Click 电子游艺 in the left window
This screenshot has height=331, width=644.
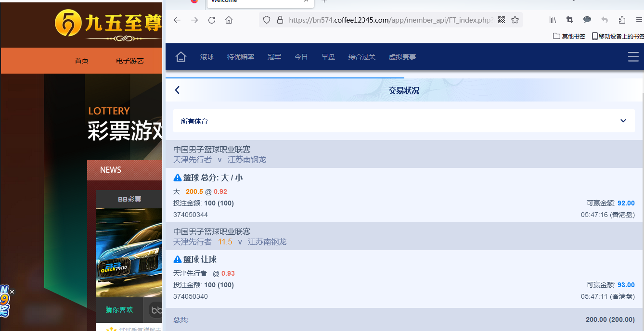click(130, 61)
